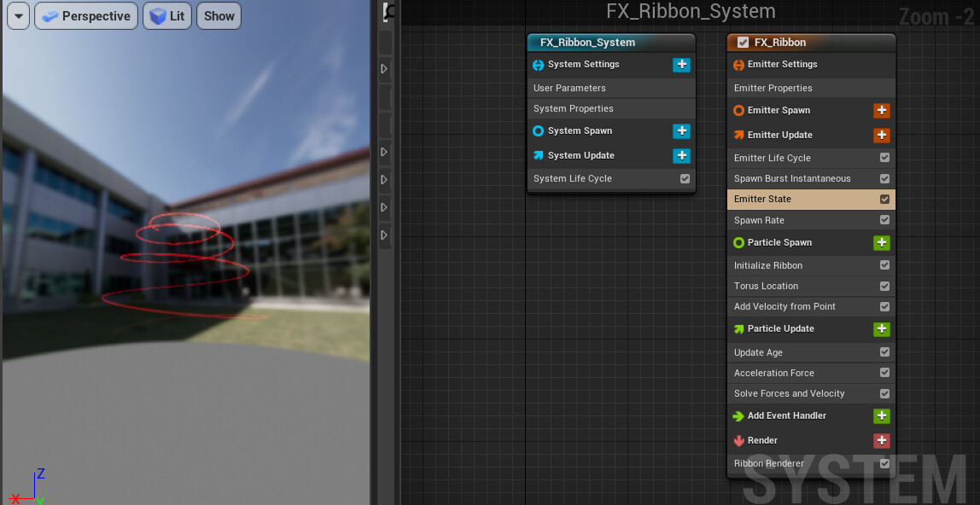Click the Particle Update arrow icon
Viewport: 980px width, 505px height.
click(x=738, y=329)
